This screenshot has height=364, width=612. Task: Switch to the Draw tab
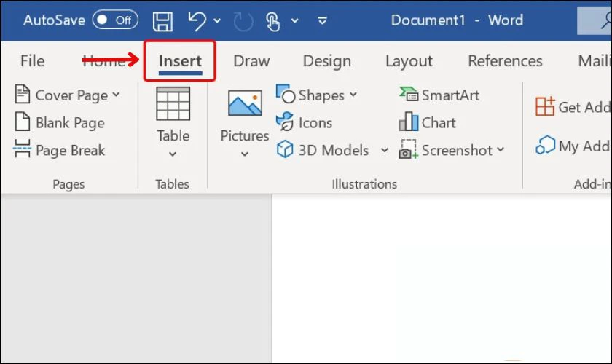[251, 61]
